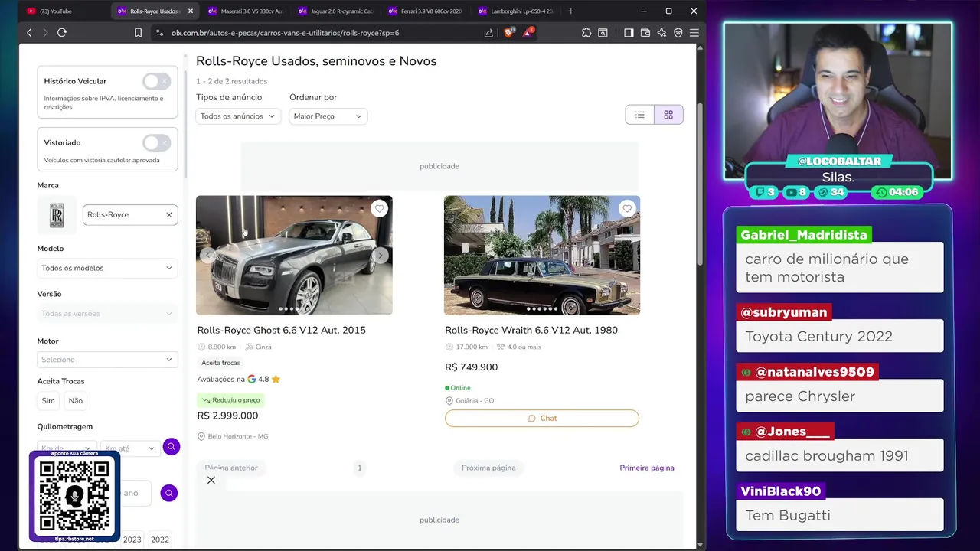The height and width of the screenshot is (551, 980).
Task: Toggle the Vistoriado switch
Action: click(x=156, y=142)
